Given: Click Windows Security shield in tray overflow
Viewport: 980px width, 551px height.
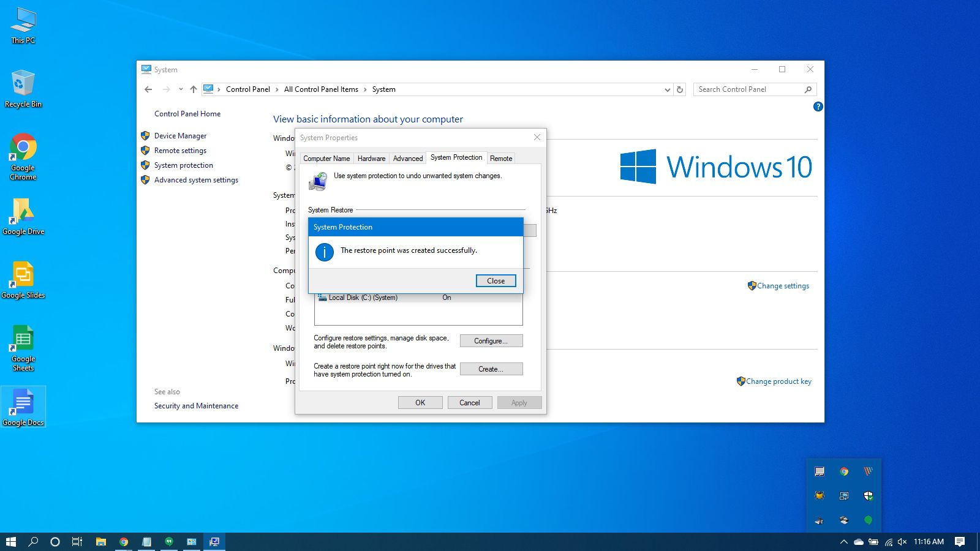Looking at the screenshot, I should (x=868, y=496).
